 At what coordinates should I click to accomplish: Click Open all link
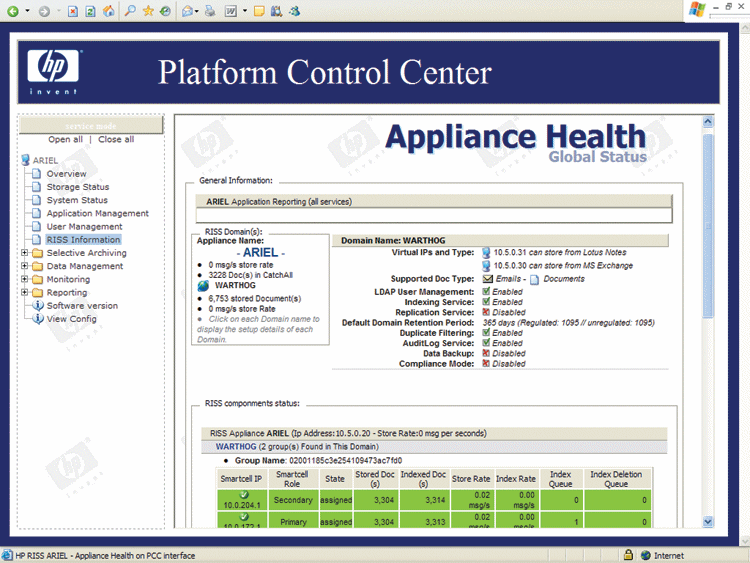click(66, 139)
